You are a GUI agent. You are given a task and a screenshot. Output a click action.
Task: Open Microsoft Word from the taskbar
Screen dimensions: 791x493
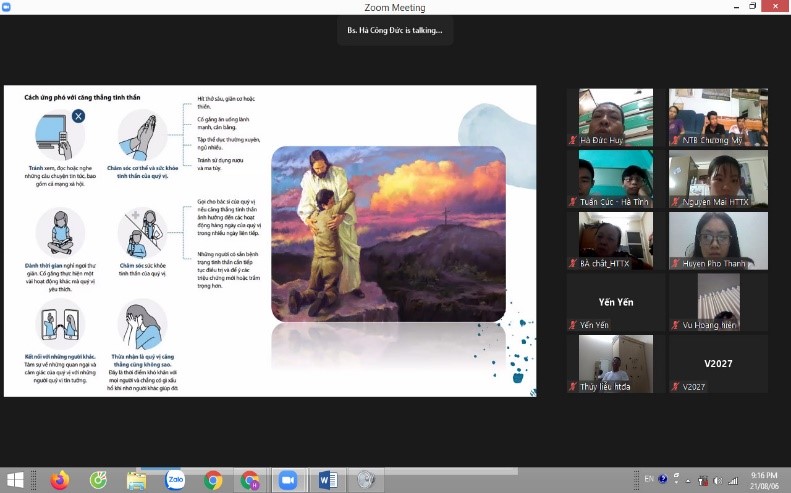(328, 480)
